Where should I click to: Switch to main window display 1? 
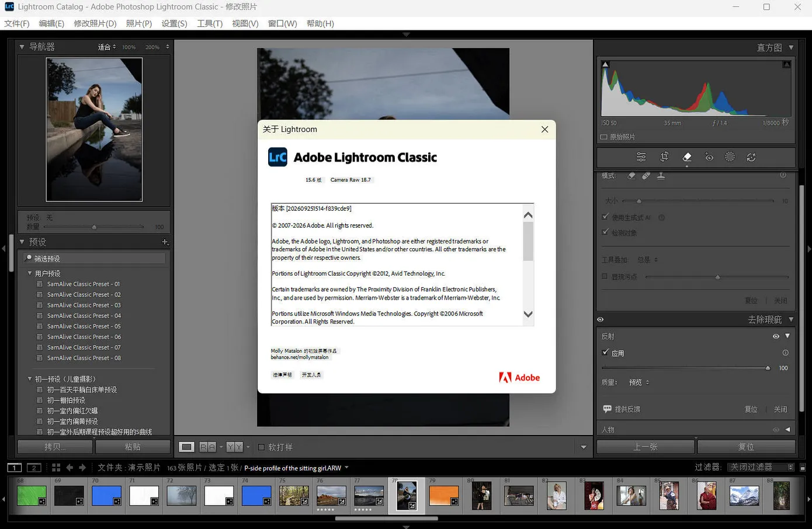point(15,468)
